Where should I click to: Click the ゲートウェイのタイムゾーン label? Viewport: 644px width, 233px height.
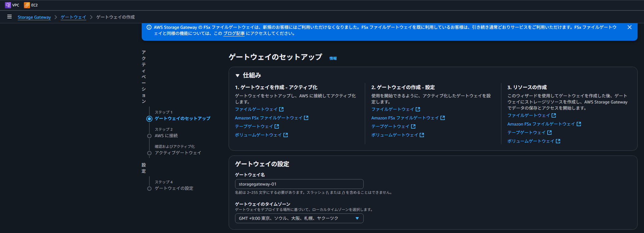(263, 204)
